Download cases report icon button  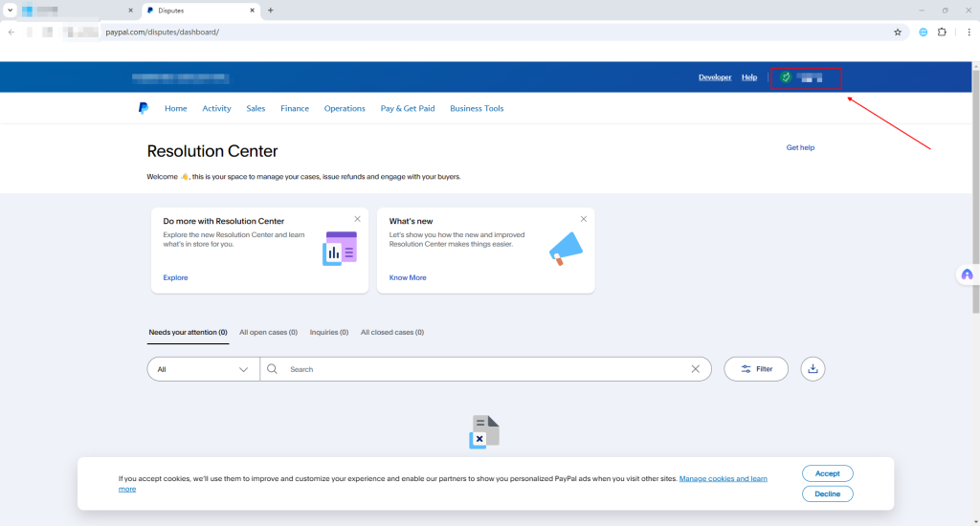(813, 369)
